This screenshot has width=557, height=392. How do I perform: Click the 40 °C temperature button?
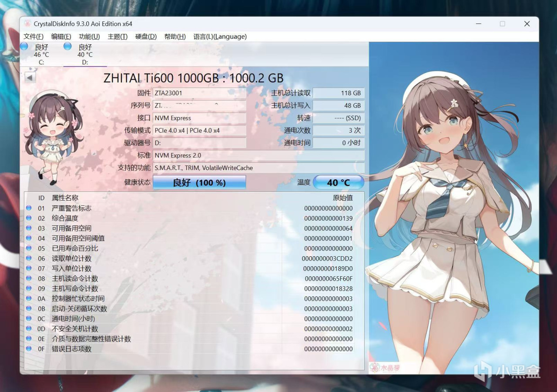[x=339, y=183]
